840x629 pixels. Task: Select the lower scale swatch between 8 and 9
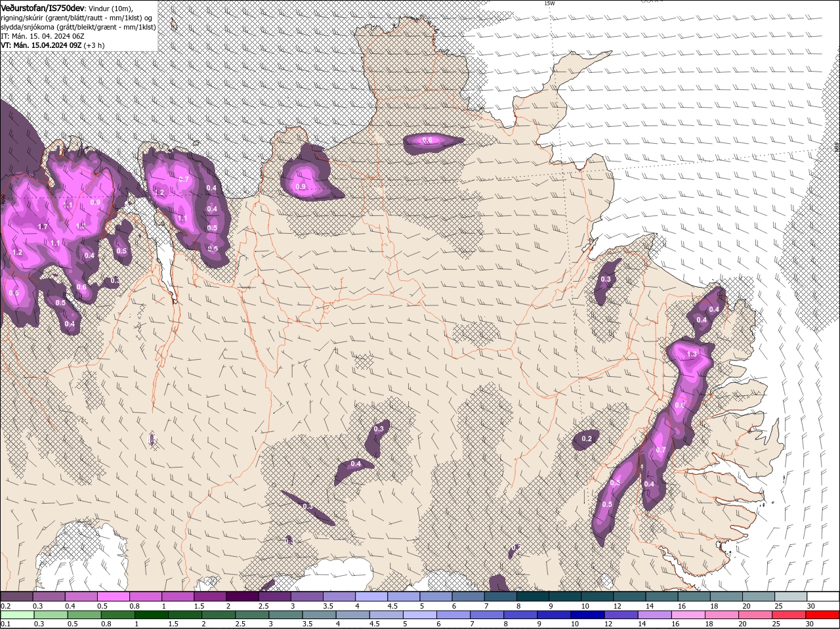(520, 615)
